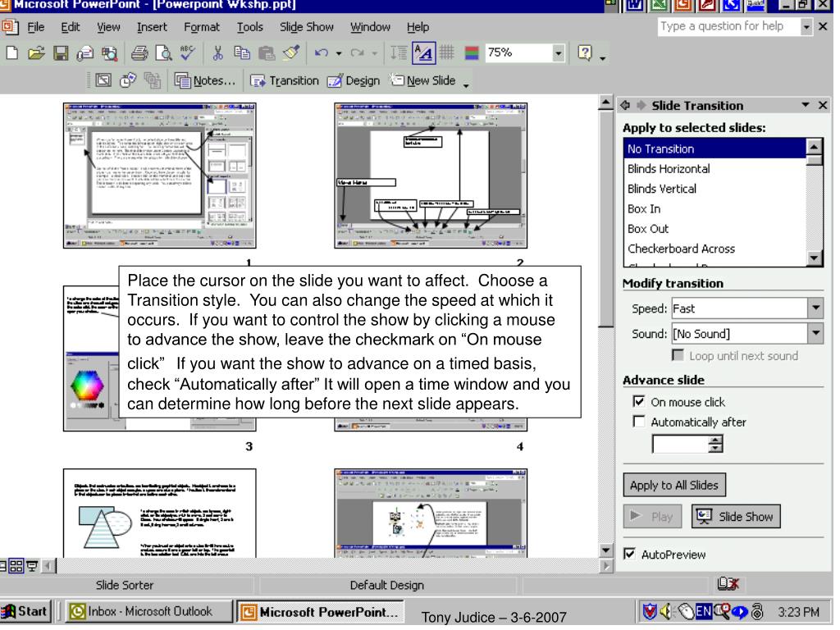Click the Redo arrow icon
The width and height of the screenshot is (840, 630).
coord(358,53)
